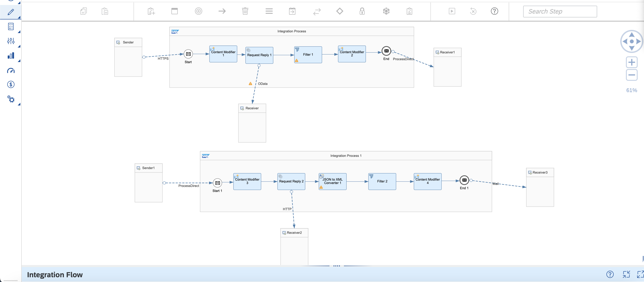Click the trash delete icon in toolbar

tap(245, 11)
